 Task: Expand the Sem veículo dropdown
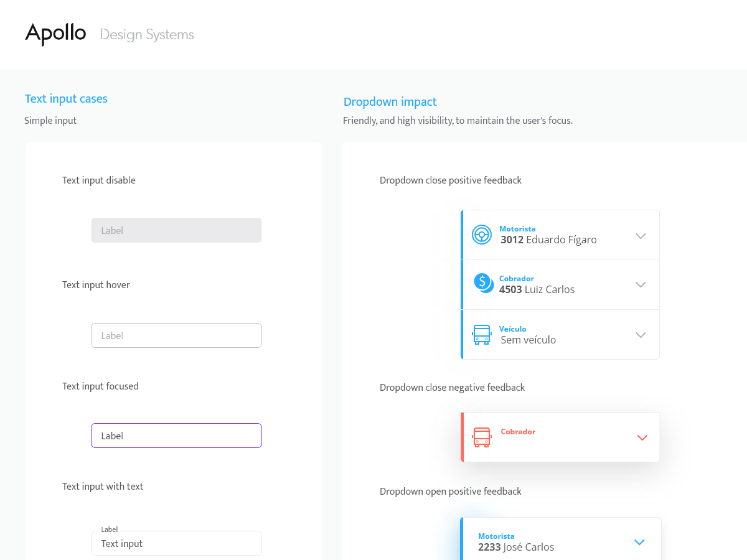[x=641, y=335]
